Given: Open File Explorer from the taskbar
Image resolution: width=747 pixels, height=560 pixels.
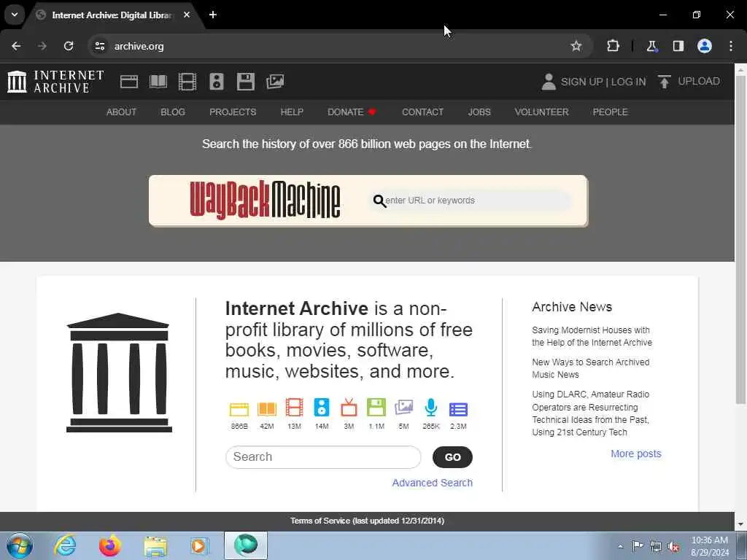Looking at the screenshot, I should (155, 545).
